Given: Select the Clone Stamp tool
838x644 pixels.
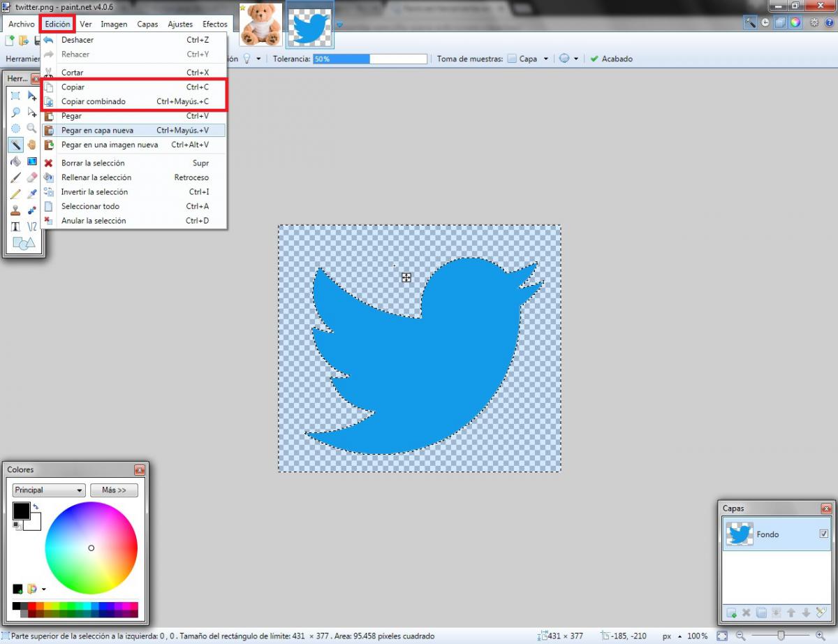Looking at the screenshot, I should click(x=15, y=210).
